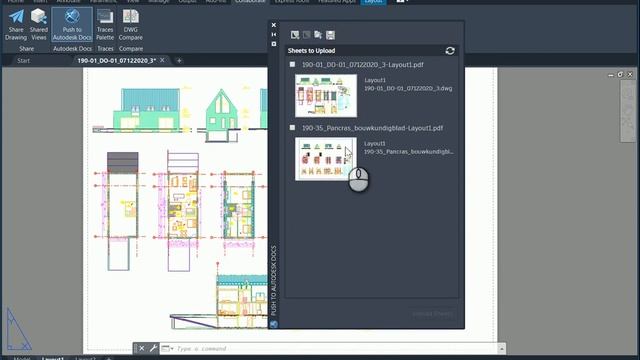Click the Traces panel title
Image resolution: width=640 pixels, height=360 pixels.
[x=105, y=49]
